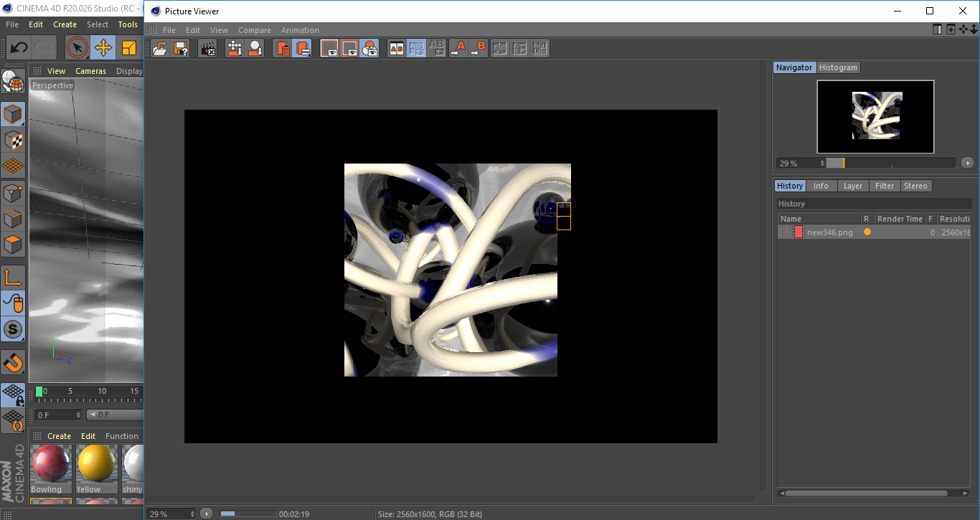
Task: Select Workplane orange grid icon
Action: (x=13, y=166)
